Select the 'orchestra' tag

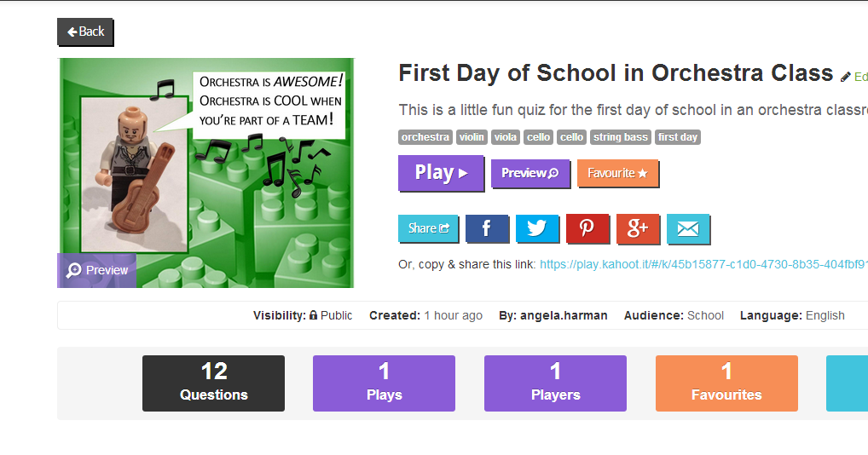click(x=425, y=137)
